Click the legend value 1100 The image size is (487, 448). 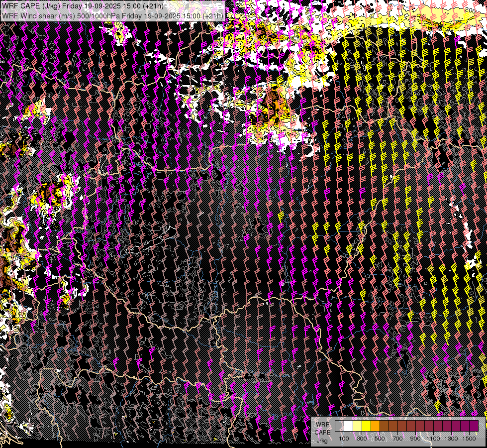click(x=433, y=439)
